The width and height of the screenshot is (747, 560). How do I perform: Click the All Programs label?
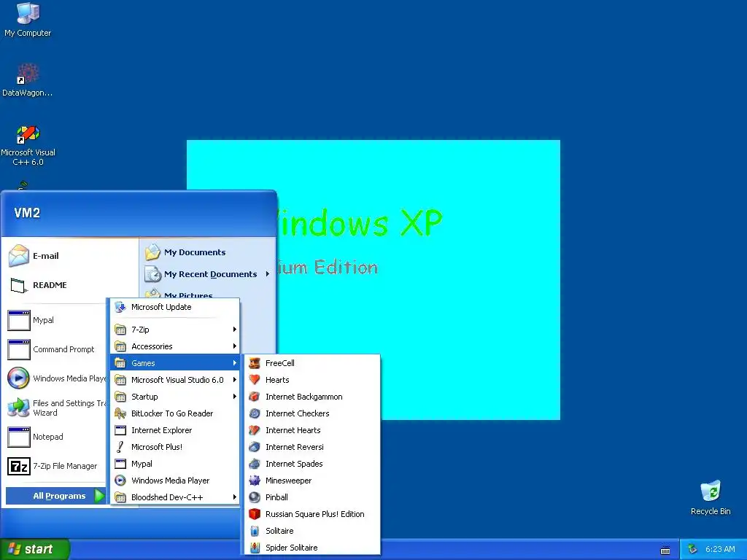pos(59,496)
